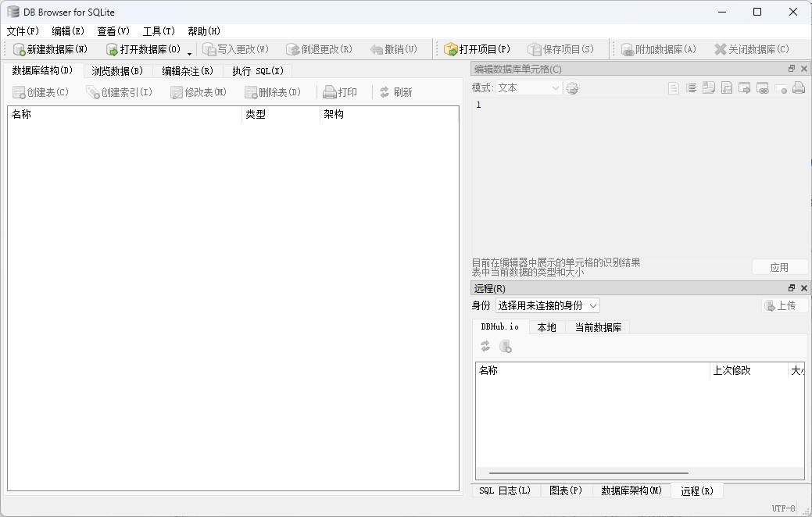This screenshot has width=812, height=517.
Task: Select the 当前数据库 tab
Action: point(598,327)
